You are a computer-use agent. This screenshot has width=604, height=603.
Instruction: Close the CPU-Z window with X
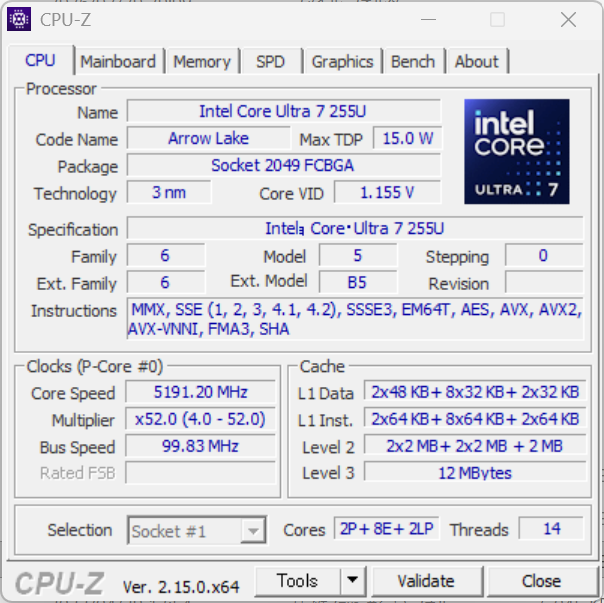(568, 19)
